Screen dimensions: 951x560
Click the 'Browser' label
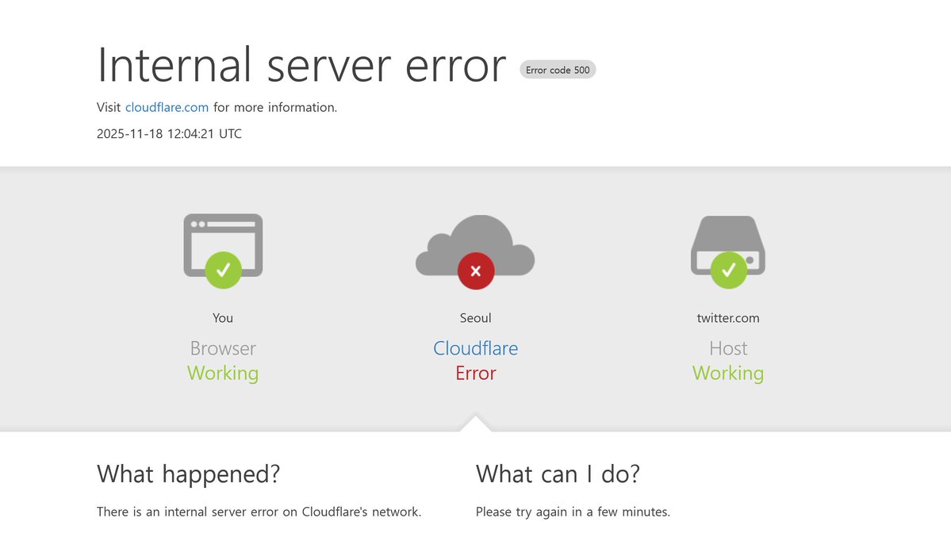click(223, 348)
